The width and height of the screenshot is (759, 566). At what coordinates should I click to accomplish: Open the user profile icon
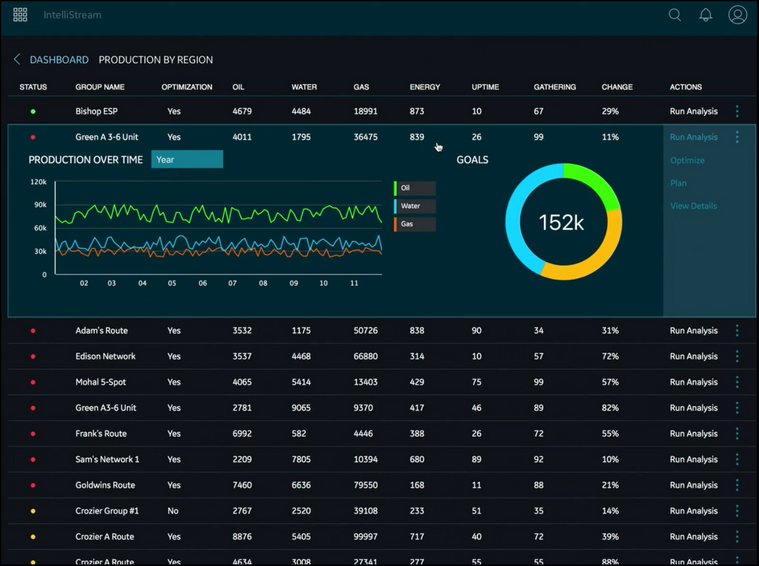click(x=737, y=15)
